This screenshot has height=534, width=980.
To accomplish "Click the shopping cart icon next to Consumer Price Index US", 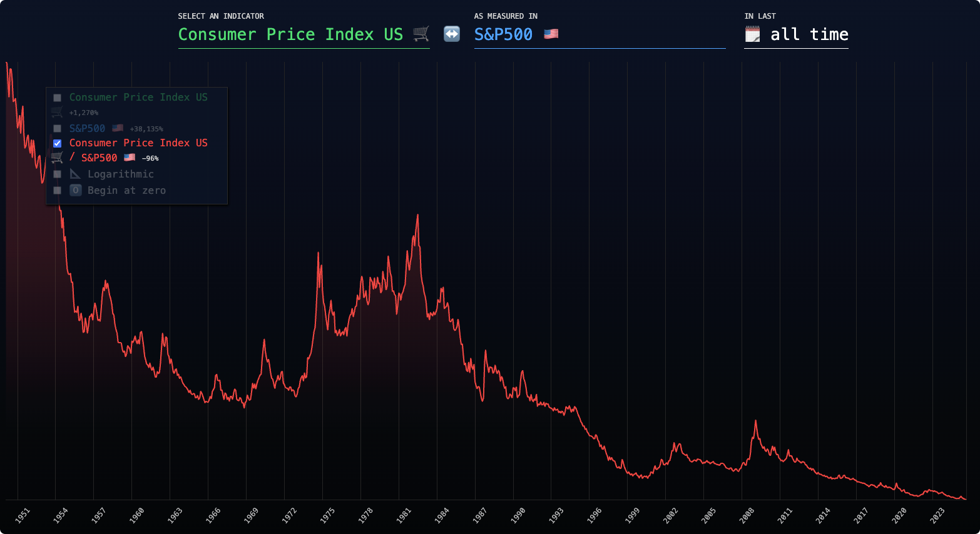I will click(x=422, y=34).
